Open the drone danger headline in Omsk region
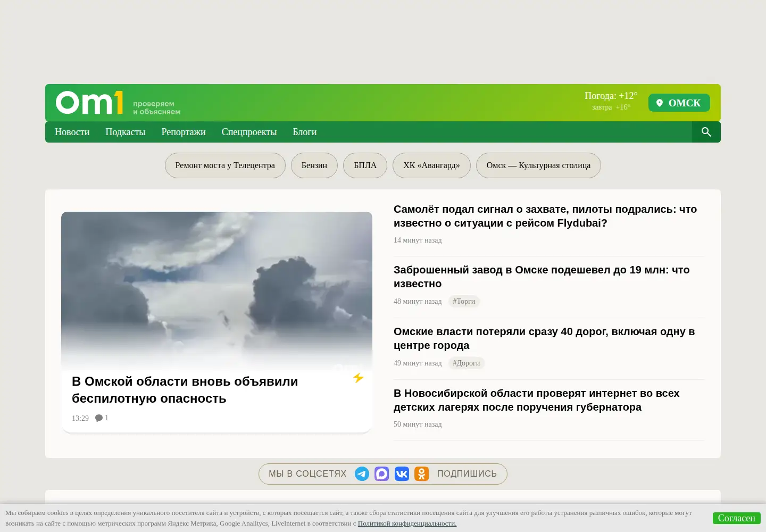This screenshot has width=766, height=532. tap(185, 390)
